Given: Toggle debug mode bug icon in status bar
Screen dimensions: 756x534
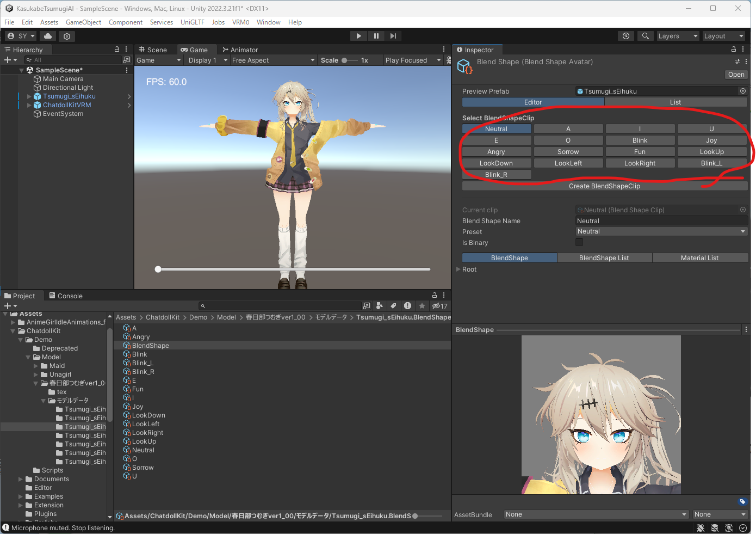Looking at the screenshot, I should 701,528.
